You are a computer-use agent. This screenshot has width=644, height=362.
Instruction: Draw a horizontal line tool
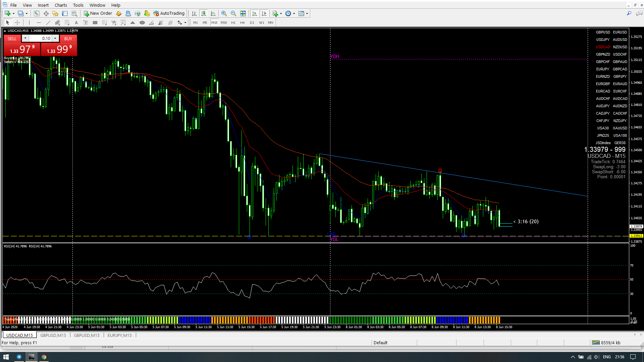coord(39,22)
